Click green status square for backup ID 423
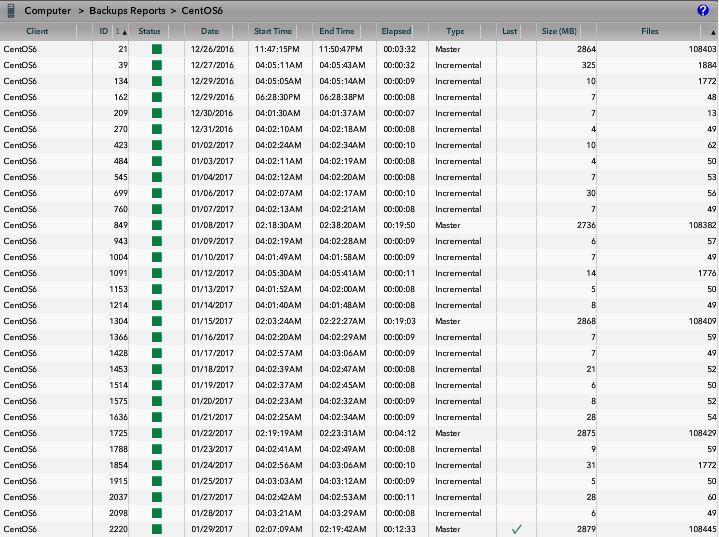The width and height of the screenshot is (719, 537). (x=157, y=145)
